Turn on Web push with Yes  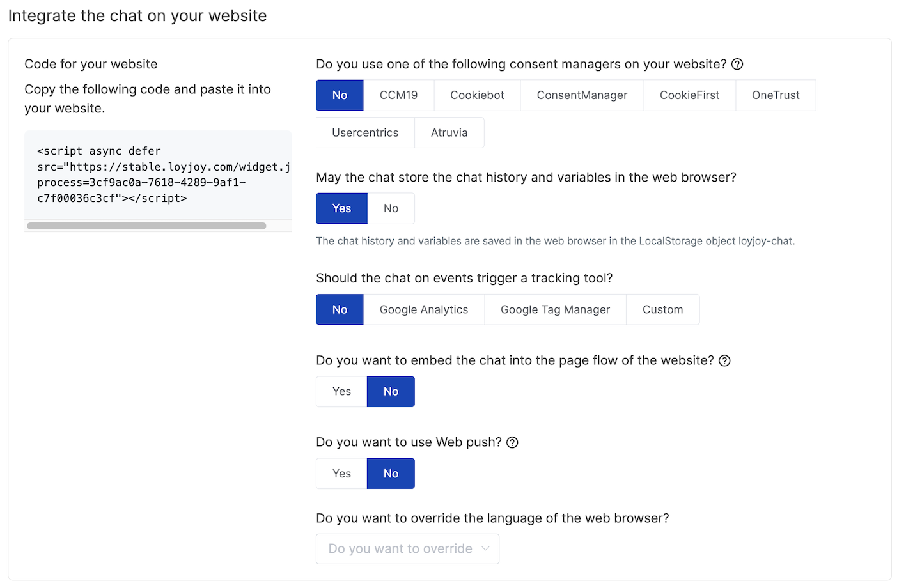coord(341,474)
